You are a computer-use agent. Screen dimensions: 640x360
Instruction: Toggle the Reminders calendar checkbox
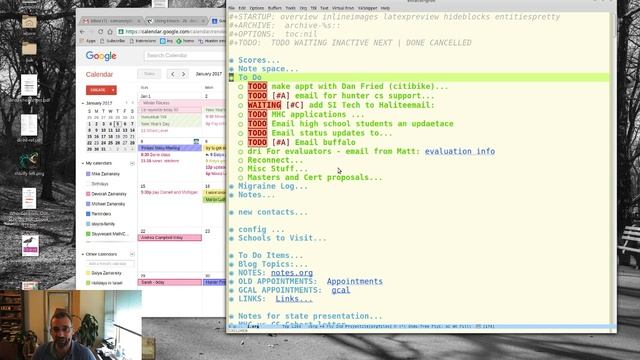[88, 214]
